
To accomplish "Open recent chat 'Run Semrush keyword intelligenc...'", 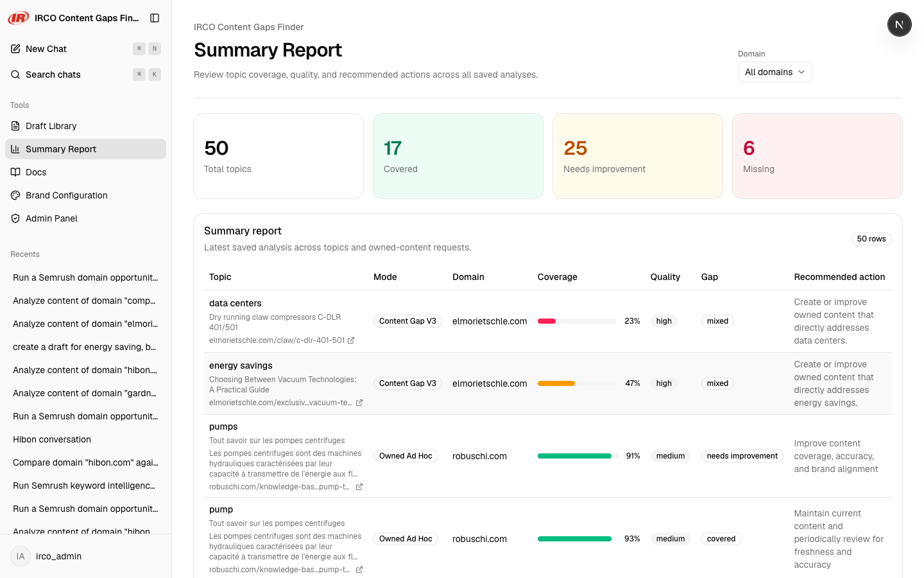I will tap(85, 486).
